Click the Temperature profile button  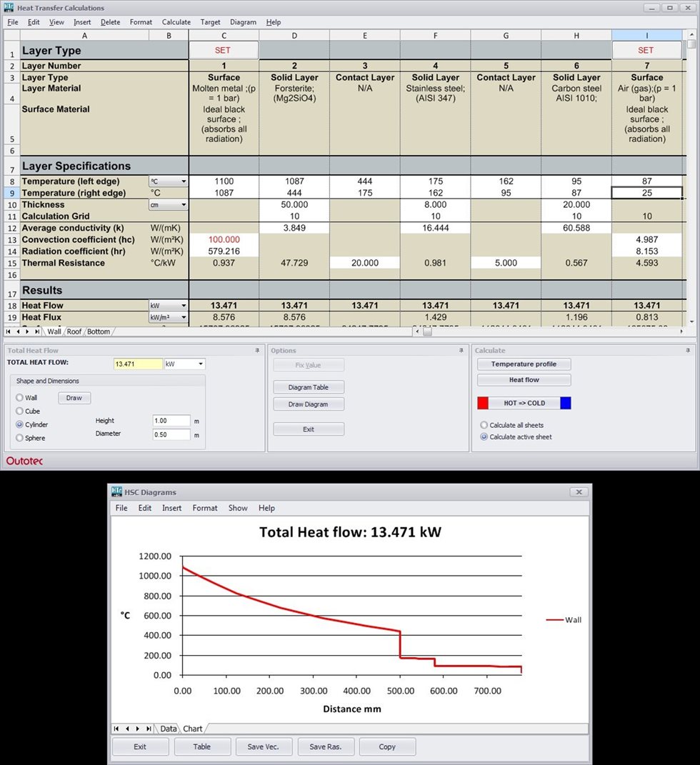tap(524, 364)
